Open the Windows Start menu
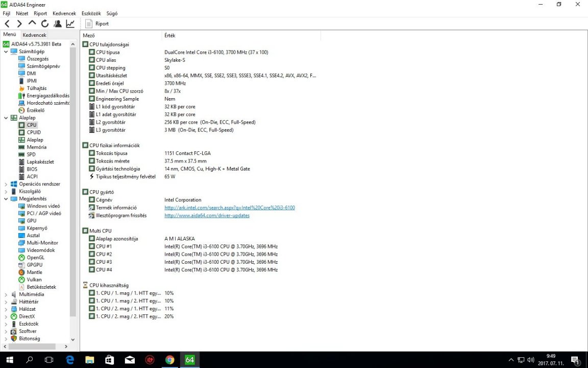This screenshot has height=368, width=588. pos(10,360)
